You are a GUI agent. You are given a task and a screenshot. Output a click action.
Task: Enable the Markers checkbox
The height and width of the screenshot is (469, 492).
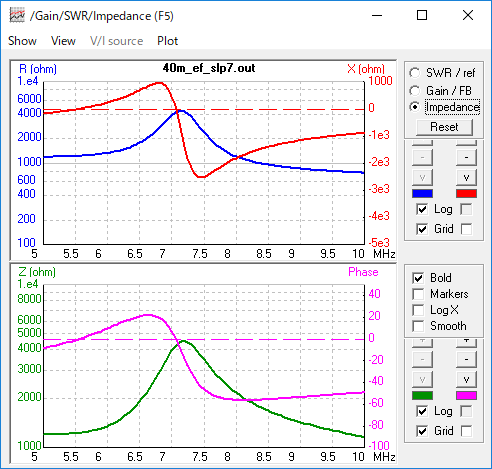click(418, 294)
